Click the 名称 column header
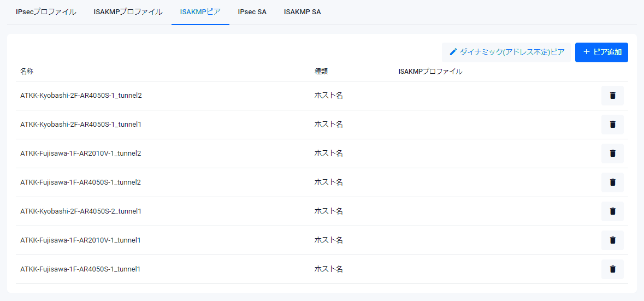 (27, 72)
